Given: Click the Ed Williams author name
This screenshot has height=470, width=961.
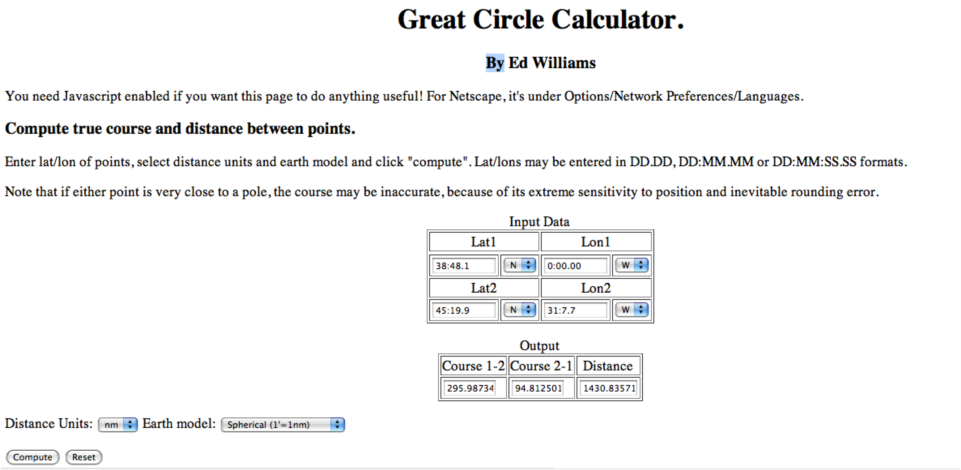Looking at the screenshot, I should click(x=552, y=63).
